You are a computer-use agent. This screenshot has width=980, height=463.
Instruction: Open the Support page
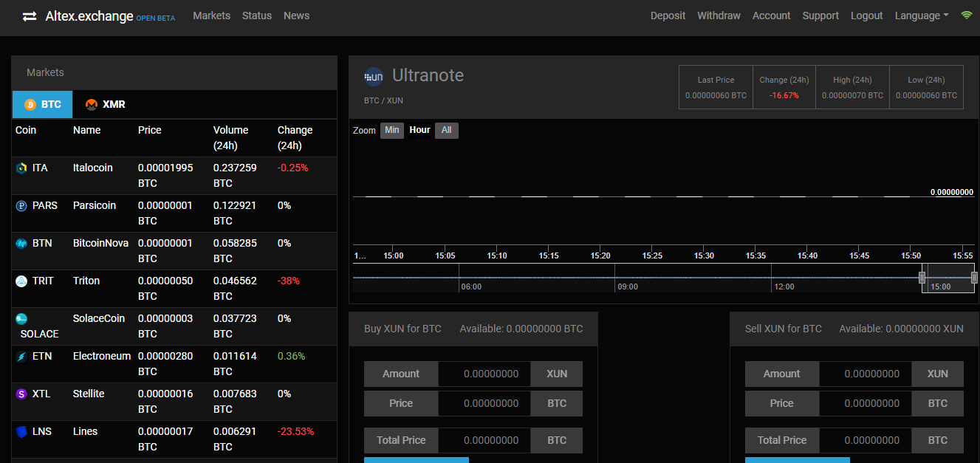pos(820,16)
